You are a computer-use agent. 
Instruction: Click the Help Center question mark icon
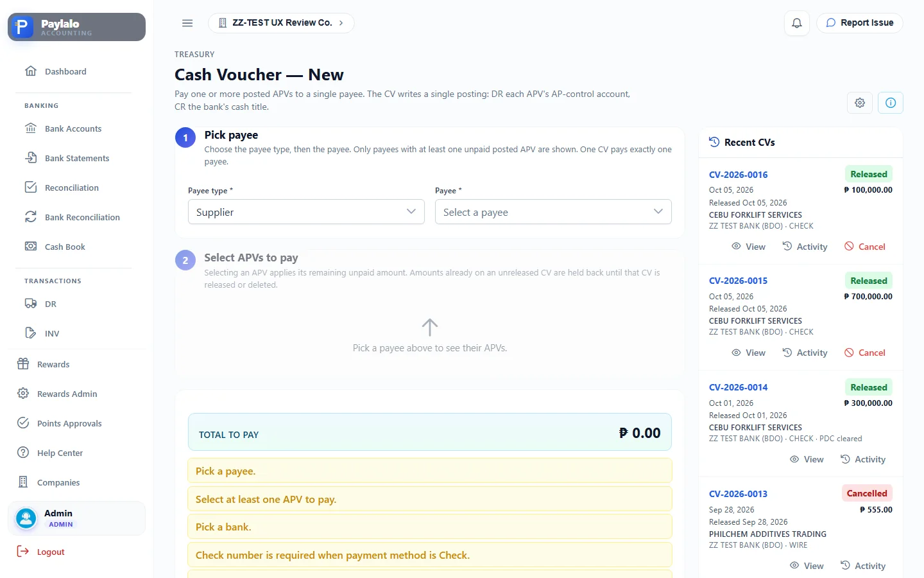(x=23, y=453)
